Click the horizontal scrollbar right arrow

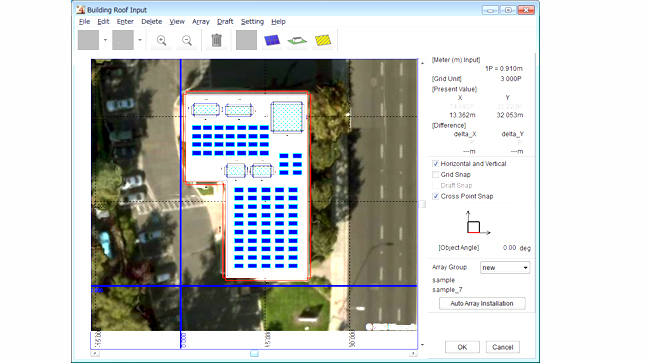(413, 354)
